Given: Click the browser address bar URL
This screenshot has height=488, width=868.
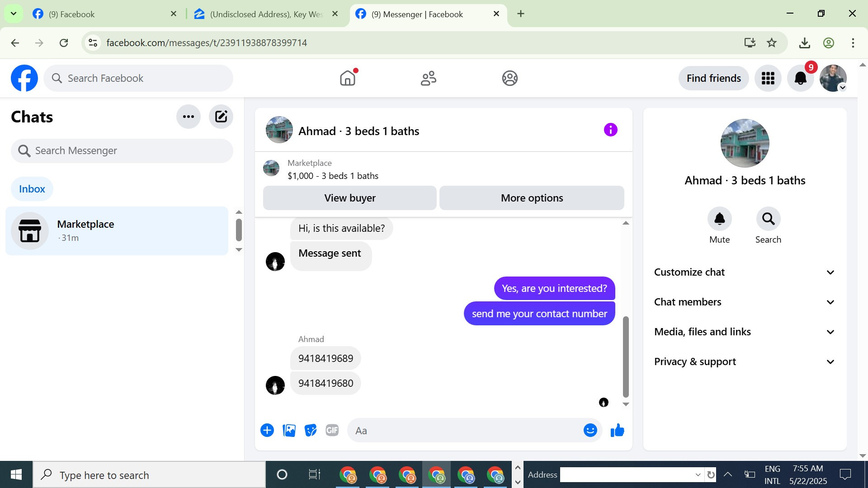Looking at the screenshot, I should tap(207, 43).
